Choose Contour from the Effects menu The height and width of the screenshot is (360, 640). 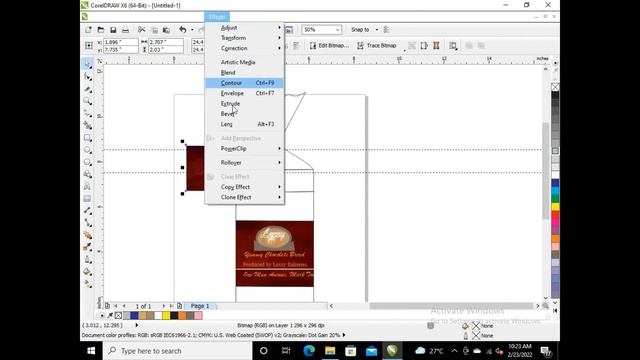point(244,83)
